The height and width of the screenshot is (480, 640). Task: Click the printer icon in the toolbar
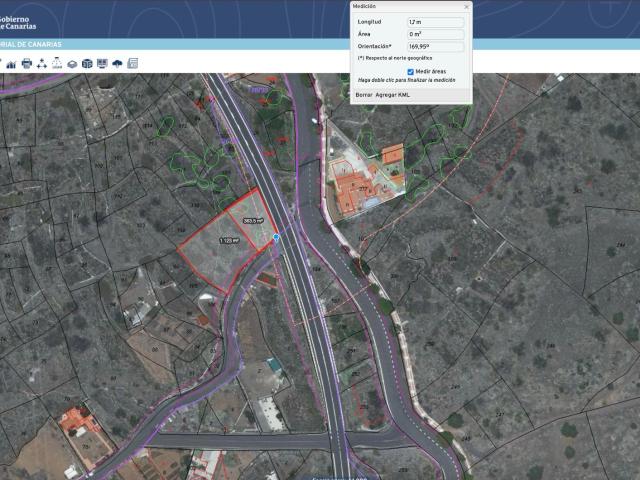click(27, 64)
